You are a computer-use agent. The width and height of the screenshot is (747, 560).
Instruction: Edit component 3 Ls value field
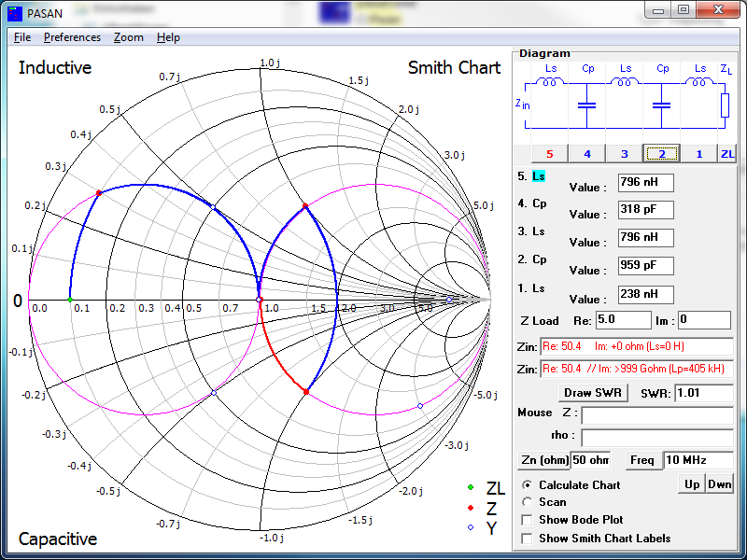(x=645, y=238)
